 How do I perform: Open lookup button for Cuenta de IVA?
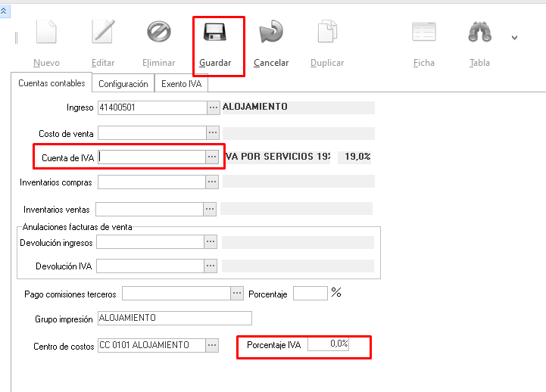coord(212,157)
